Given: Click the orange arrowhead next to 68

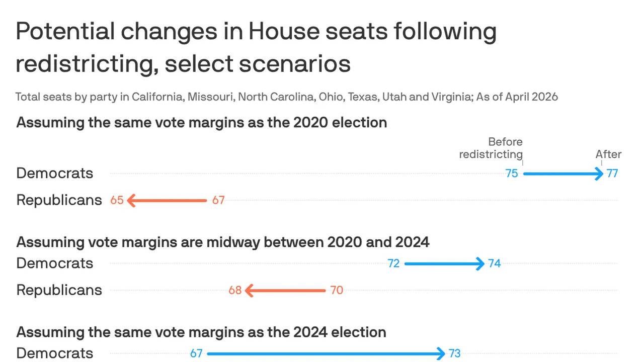Looking at the screenshot, I should tap(249, 291).
